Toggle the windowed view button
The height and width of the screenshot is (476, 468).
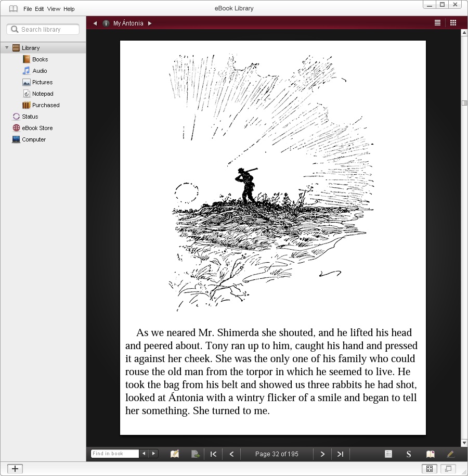(448, 469)
